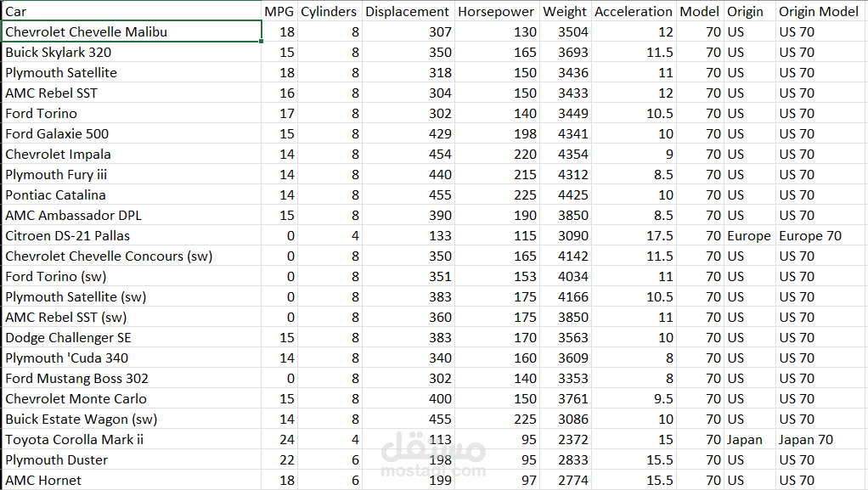Viewport: 868px width, 490px height.
Task: Click cell 'AMC Rebel SST (sw)'
Action: pos(132,318)
